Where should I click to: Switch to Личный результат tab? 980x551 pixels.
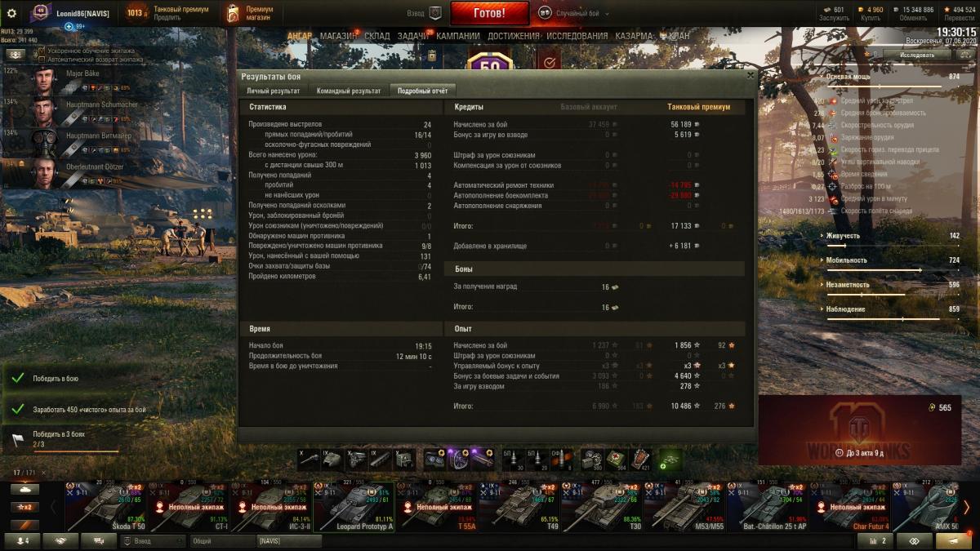[x=274, y=91]
